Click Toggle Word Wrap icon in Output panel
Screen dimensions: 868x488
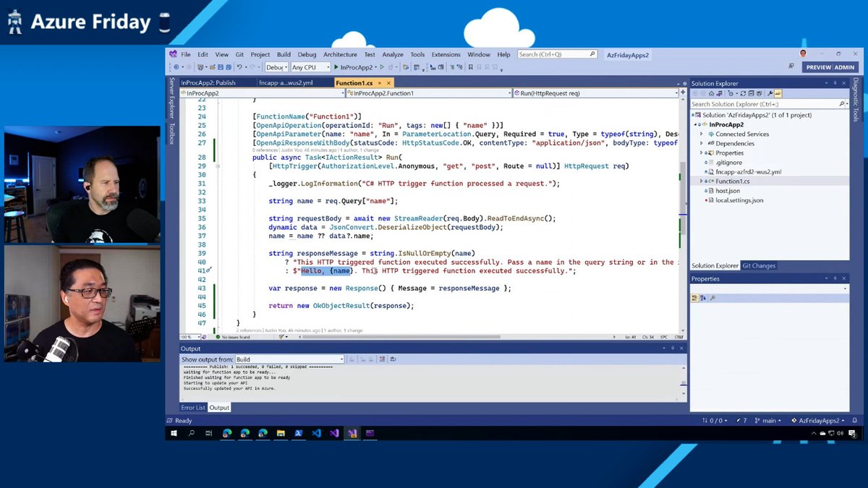393,359
